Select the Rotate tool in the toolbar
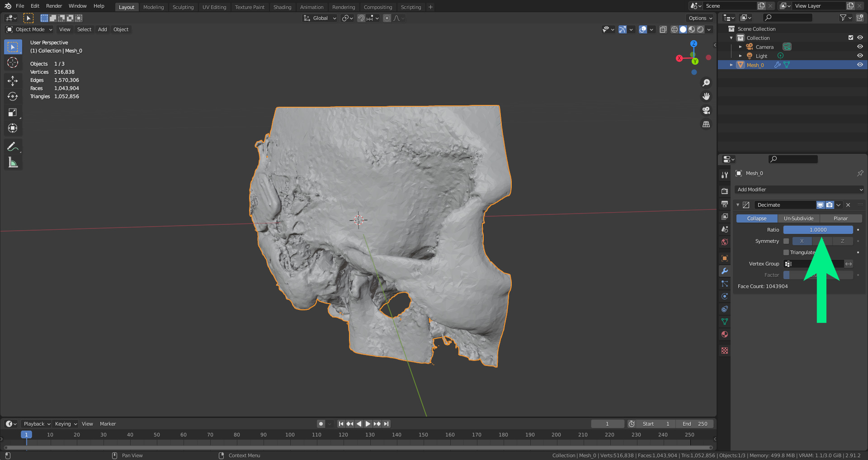This screenshot has height=460, width=868. (13, 96)
